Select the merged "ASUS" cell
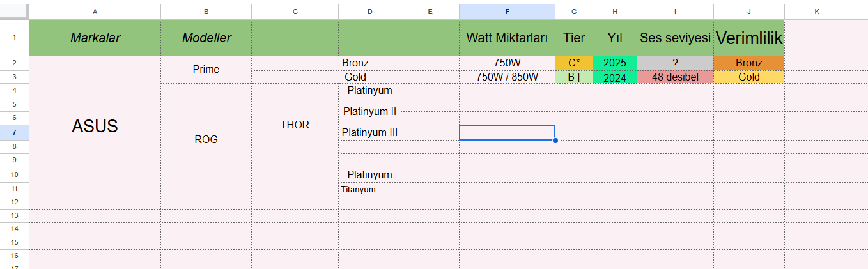The width and height of the screenshot is (868, 269). (95, 126)
